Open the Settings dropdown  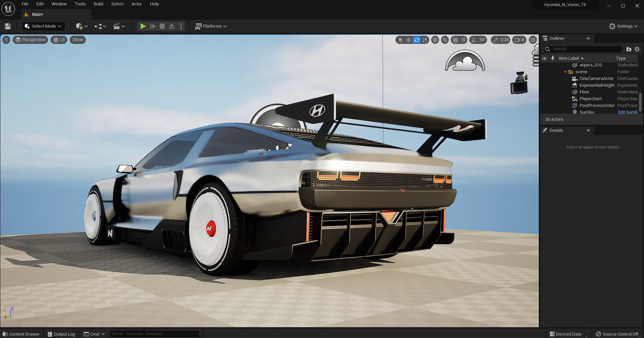click(x=623, y=26)
